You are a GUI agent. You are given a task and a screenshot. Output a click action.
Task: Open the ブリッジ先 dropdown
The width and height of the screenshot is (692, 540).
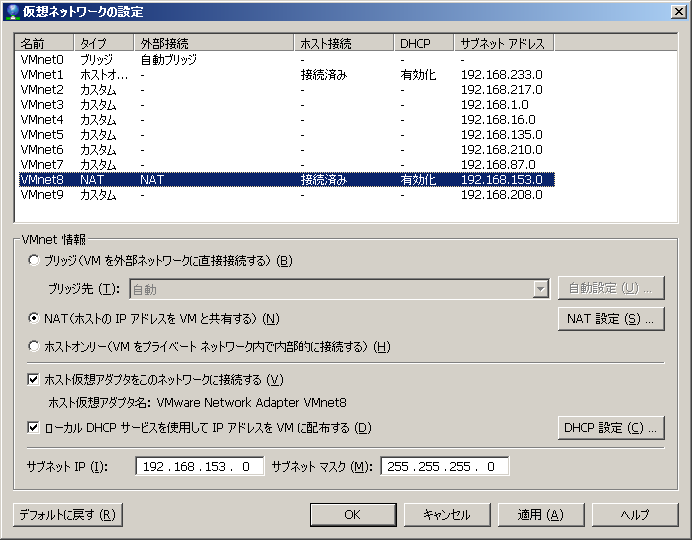click(x=339, y=289)
